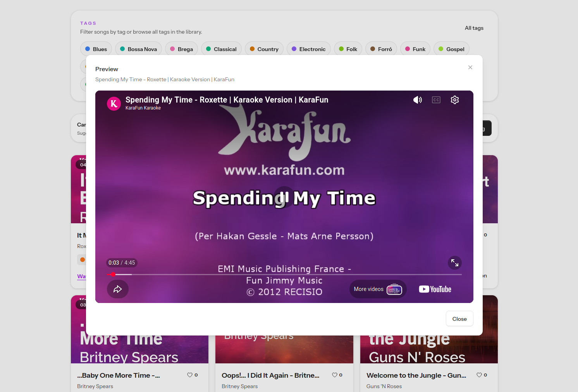Open the KaraFun Karaoke channel avatar
Viewport: 578px width, 392px height.
(x=114, y=104)
